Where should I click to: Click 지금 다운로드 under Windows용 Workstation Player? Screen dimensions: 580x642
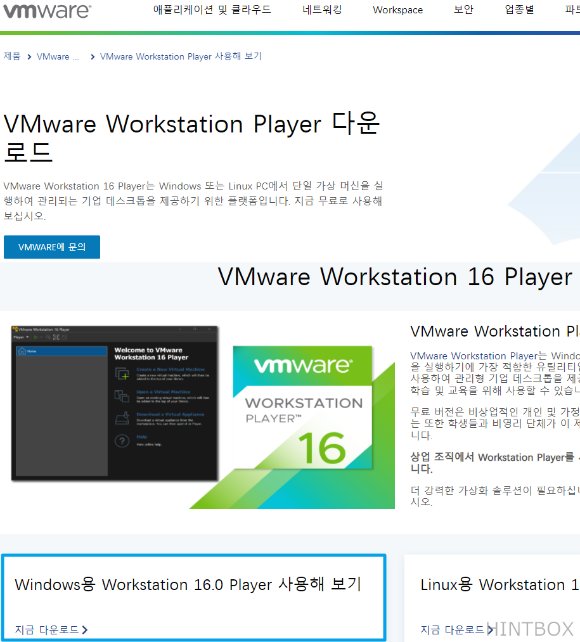pos(51,630)
